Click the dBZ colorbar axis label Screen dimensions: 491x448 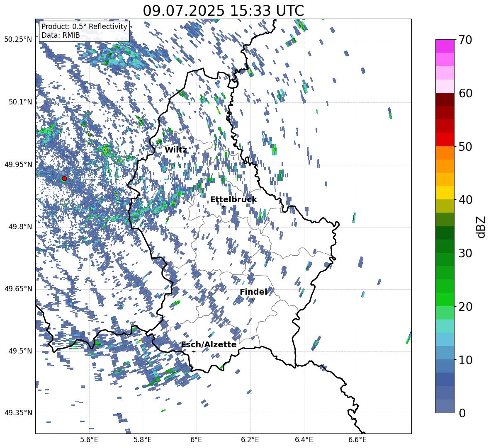(481, 227)
